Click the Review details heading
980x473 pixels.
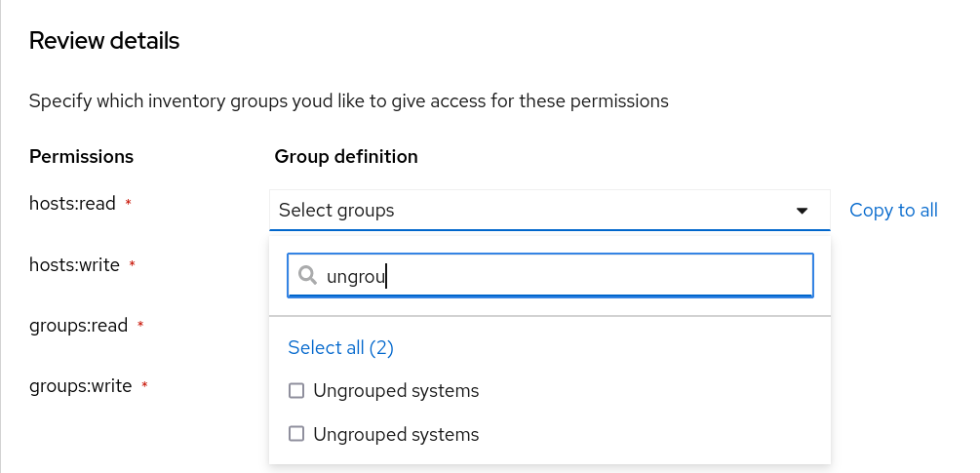104,41
